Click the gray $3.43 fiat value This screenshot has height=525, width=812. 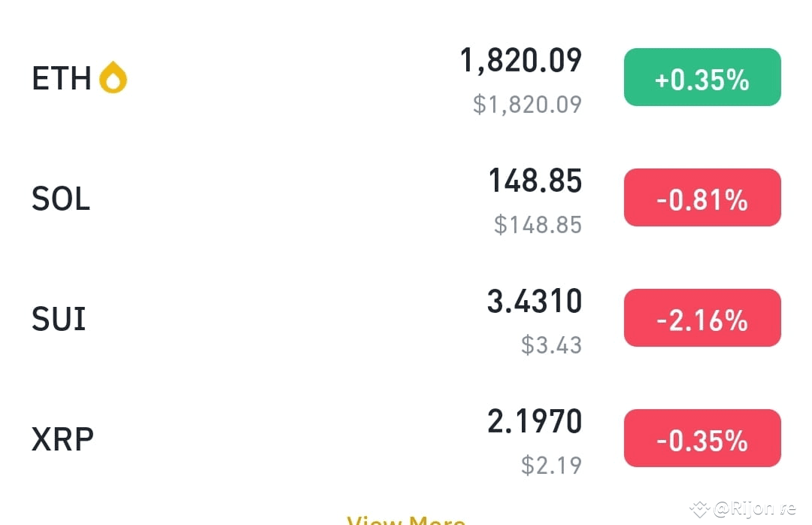point(551,345)
